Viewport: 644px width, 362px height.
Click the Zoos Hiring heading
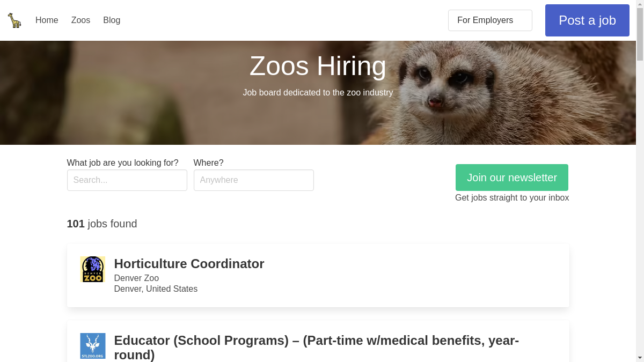click(x=318, y=67)
